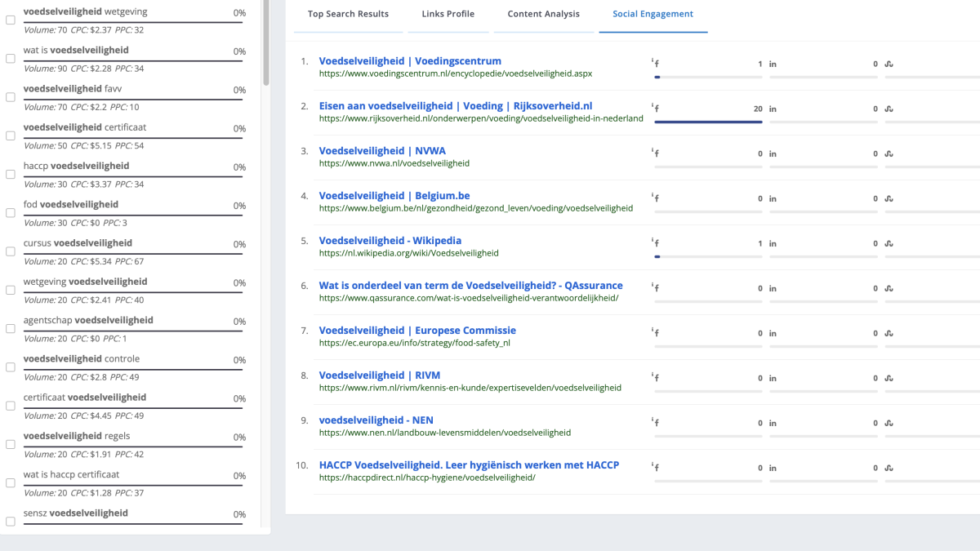The height and width of the screenshot is (551, 980).
Task: Click Facebook icon for the NEN result
Action: pyautogui.click(x=655, y=423)
